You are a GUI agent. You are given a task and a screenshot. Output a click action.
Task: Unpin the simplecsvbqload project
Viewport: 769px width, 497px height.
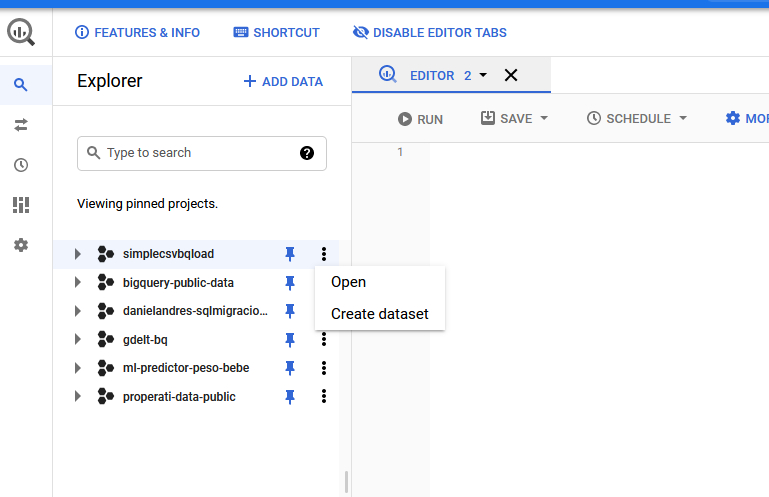[290, 254]
